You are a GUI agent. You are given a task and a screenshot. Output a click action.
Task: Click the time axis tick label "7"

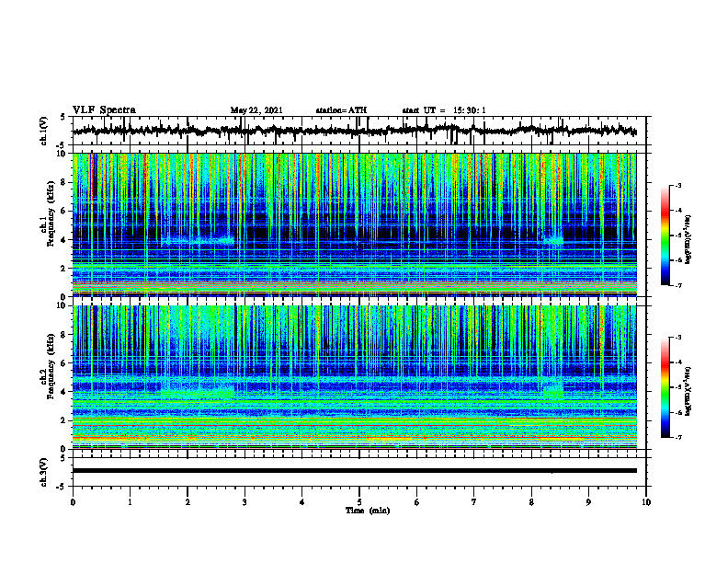pos(474,502)
